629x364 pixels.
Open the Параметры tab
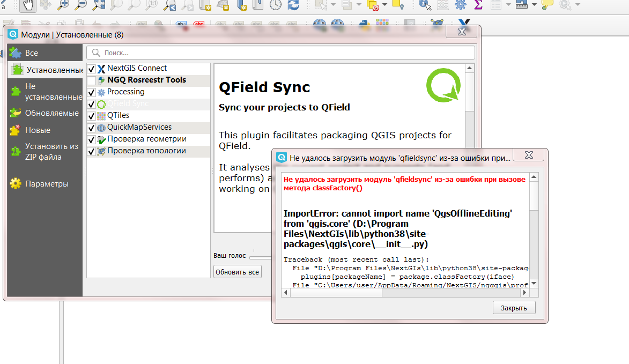pyautogui.click(x=45, y=183)
